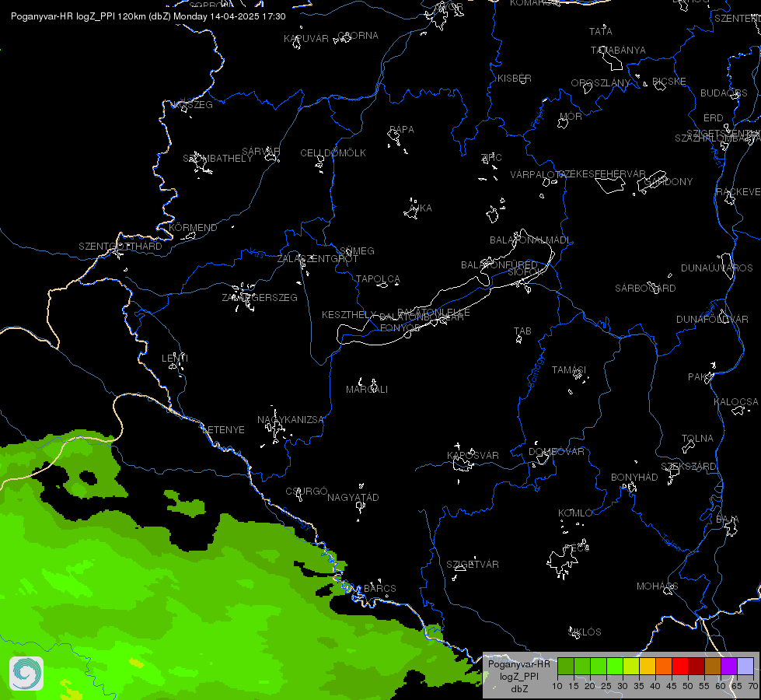Select the 45-50 dBZ bright red legend swatch
This screenshot has width=761, height=700.
pyautogui.click(x=680, y=667)
